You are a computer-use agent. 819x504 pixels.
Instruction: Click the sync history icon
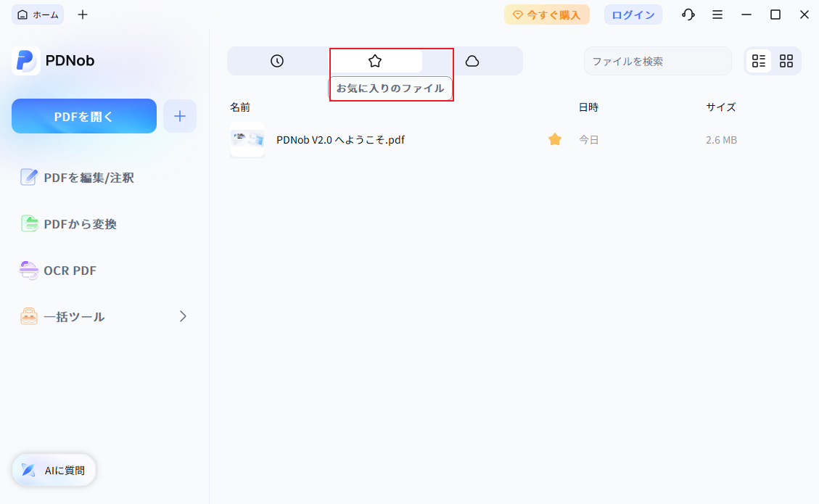tap(688, 14)
